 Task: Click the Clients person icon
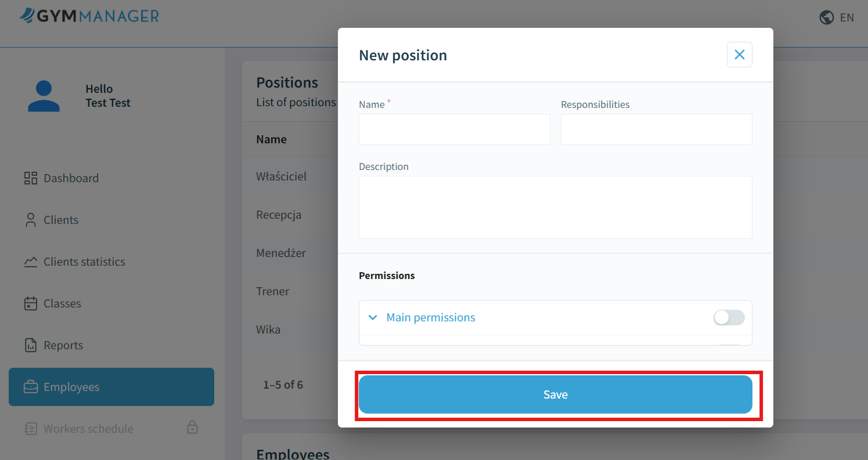(x=30, y=220)
